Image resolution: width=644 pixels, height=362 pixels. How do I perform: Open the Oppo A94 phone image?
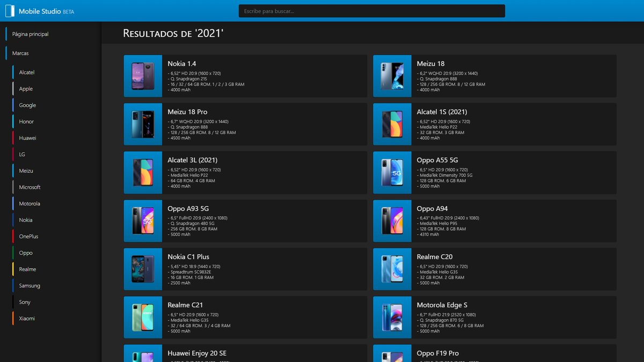[x=392, y=221]
